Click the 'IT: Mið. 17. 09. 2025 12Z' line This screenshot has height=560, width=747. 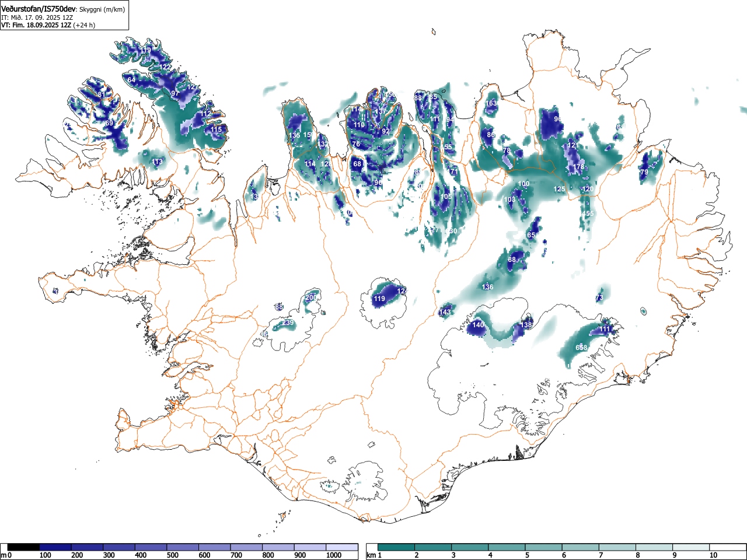point(37,17)
